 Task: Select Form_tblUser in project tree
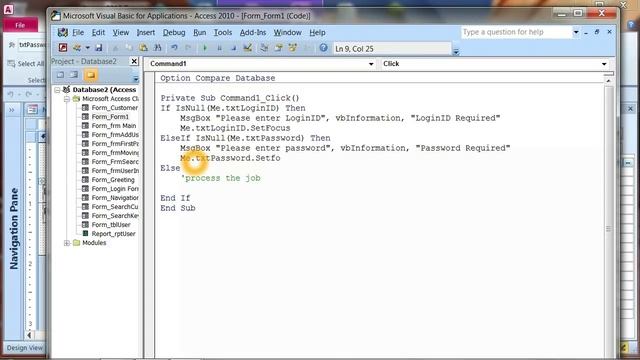[x=111, y=224]
